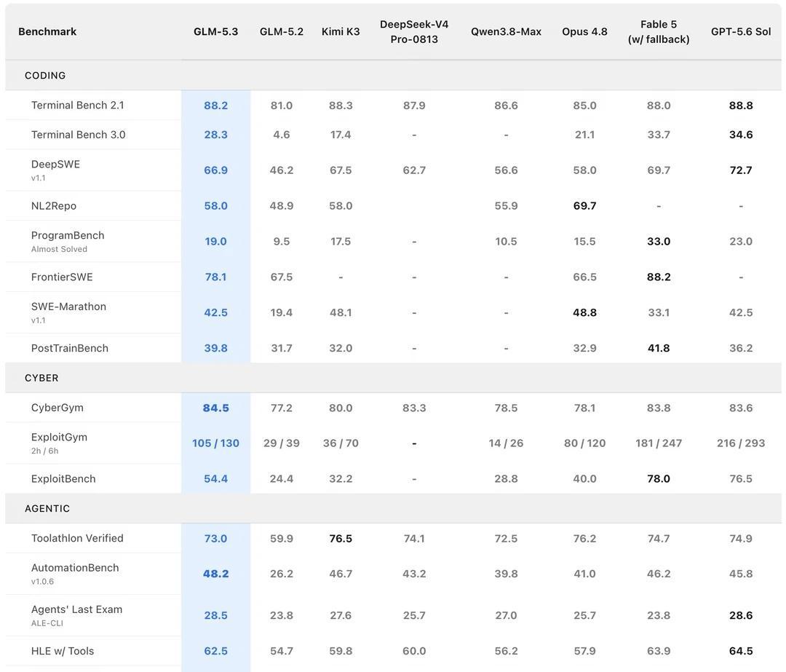Viewport: 786px width, 672px height.
Task: Select the Fable 5 (w/ fallback) header
Action: 658,31
